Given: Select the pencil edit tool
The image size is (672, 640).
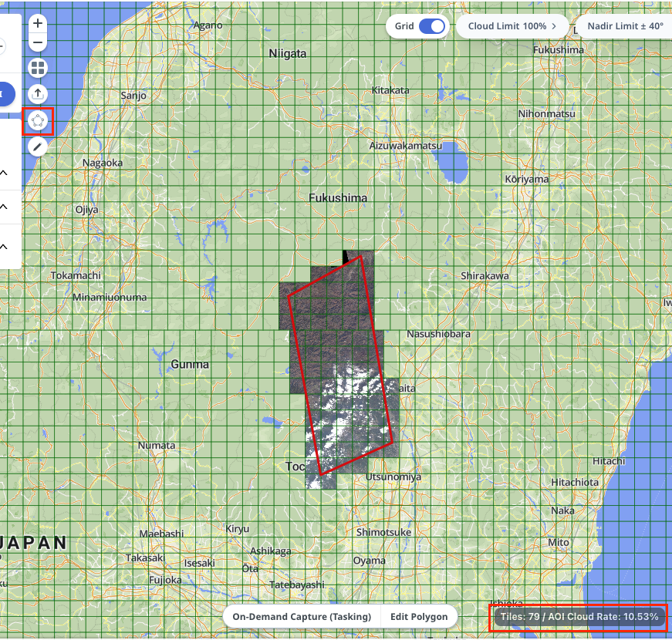Looking at the screenshot, I should coord(38,146).
